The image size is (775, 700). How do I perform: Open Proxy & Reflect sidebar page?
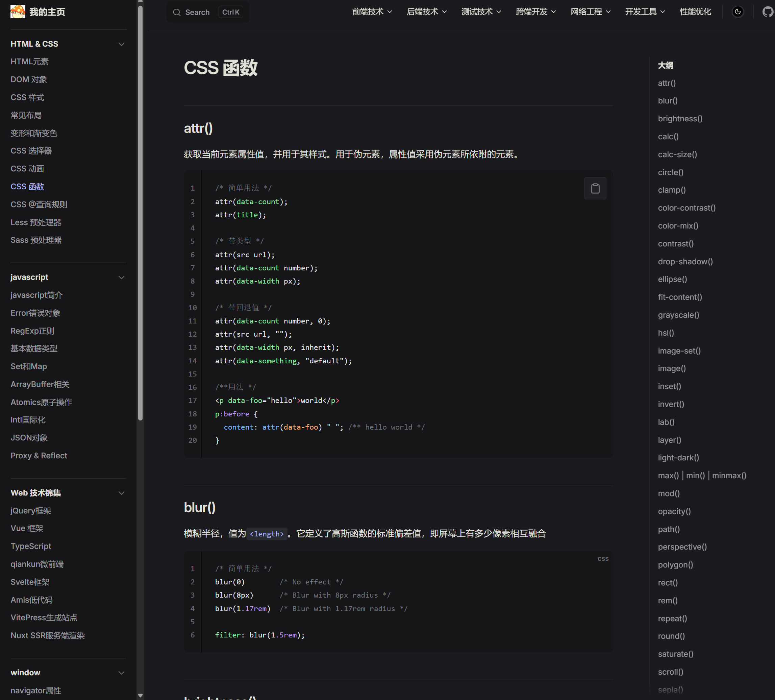39,456
